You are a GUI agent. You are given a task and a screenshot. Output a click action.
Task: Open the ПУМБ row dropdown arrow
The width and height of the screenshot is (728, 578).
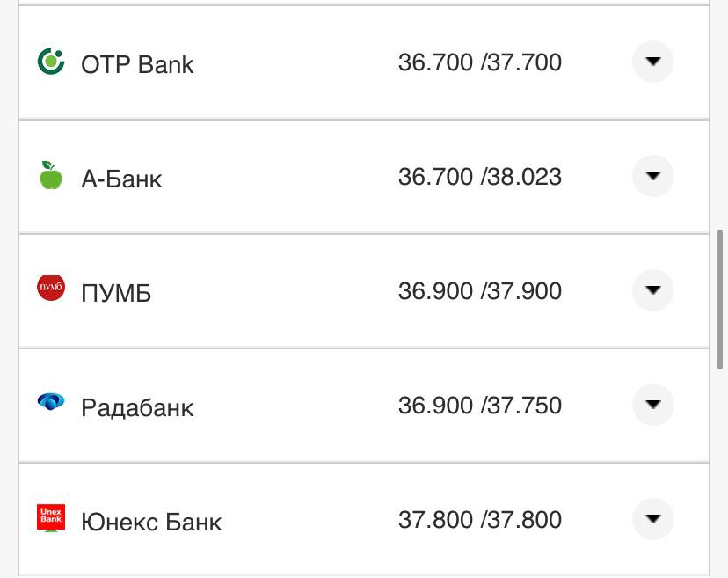(x=652, y=290)
